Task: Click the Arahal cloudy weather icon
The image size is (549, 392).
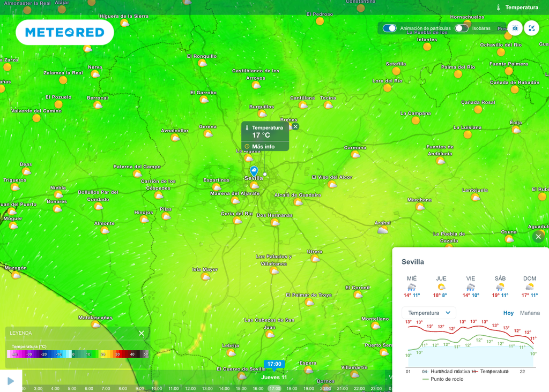Action: tap(383, 230)
